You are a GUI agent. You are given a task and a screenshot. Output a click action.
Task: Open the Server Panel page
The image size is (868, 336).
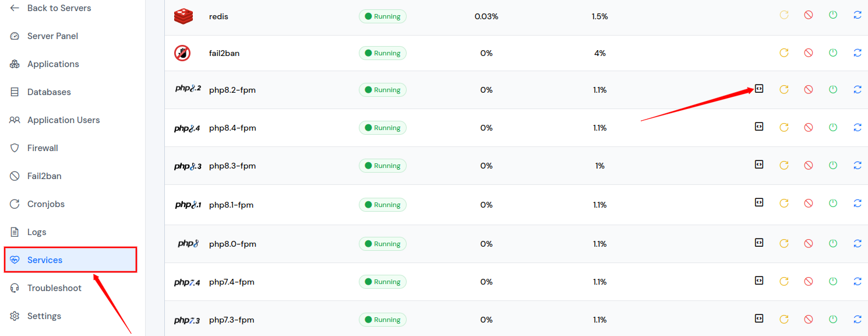[52, 36]
